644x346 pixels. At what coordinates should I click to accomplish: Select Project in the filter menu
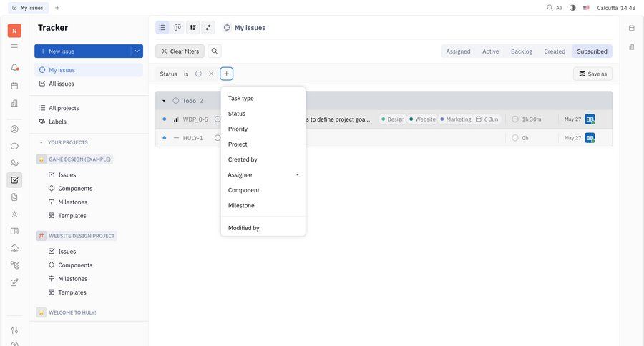tap(263, 144)
